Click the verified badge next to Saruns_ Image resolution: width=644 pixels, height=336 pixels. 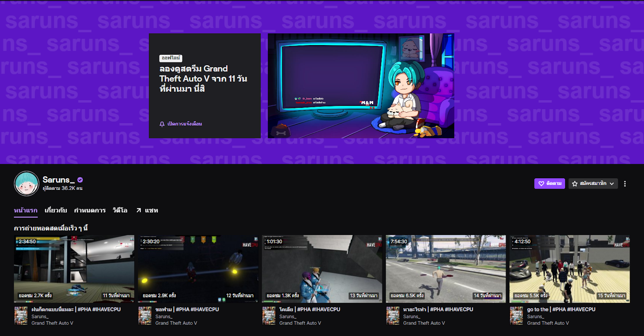(80, 180)
